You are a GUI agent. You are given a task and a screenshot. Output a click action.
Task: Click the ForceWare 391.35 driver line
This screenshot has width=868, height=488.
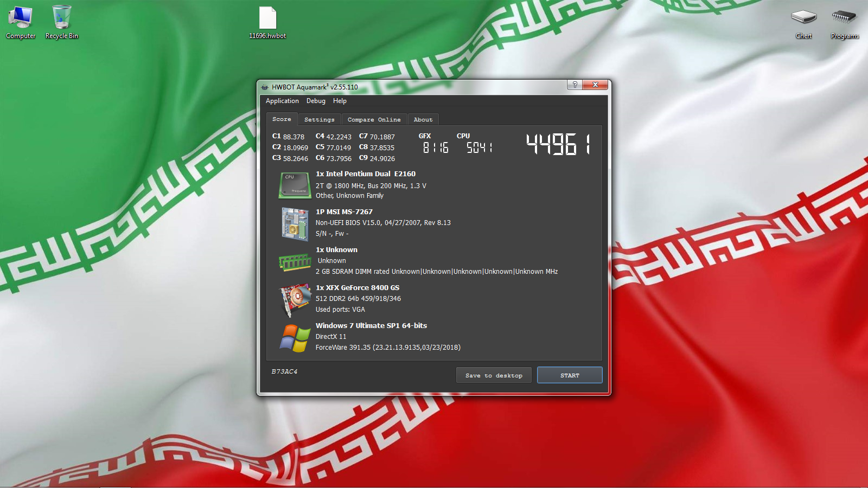click(x=388, y=348)
